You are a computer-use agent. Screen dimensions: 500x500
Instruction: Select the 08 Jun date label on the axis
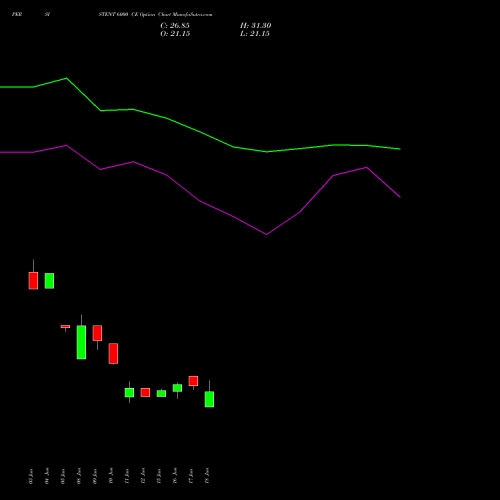click(79, 476)
